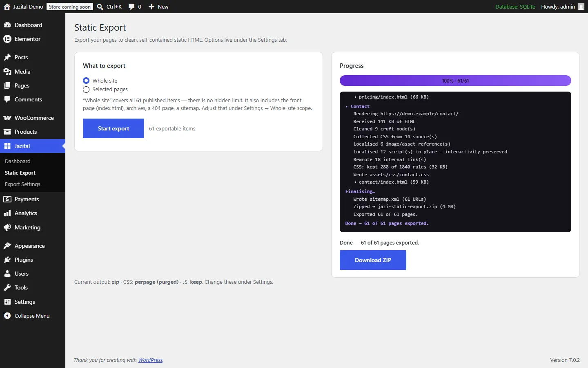The width and height of the screenshot is (588, 368).
Task: Open the admin user avatar
Action: (x=581, y=7)
